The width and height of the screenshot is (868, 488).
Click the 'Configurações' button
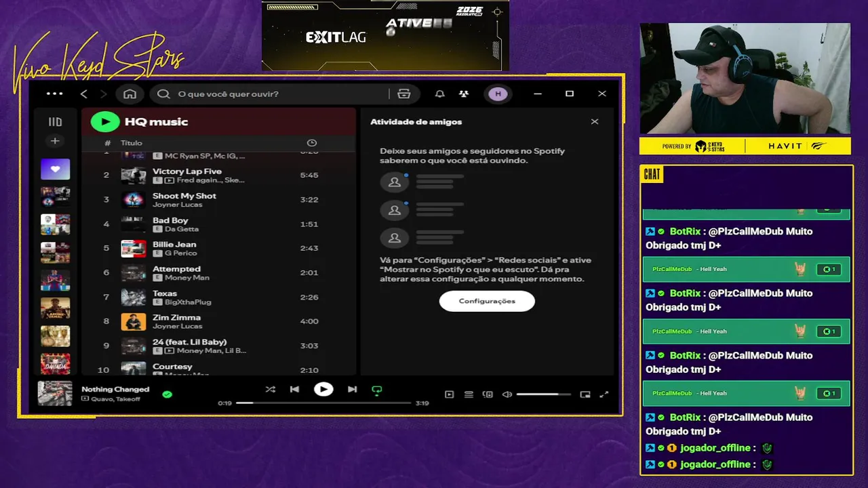click(487, 301)
